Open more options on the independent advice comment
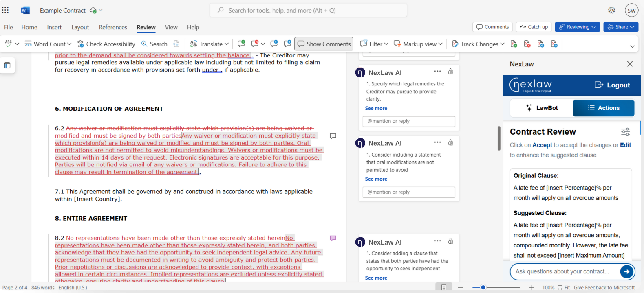 pyautogui.click(x=437, y=241)
